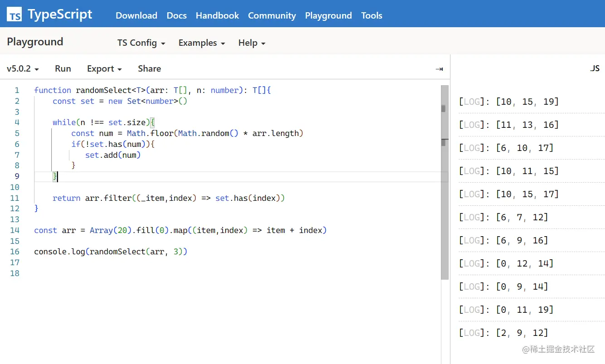Click the const set = new Set line
Screen dimensions: 605x364
click(120, 101)
